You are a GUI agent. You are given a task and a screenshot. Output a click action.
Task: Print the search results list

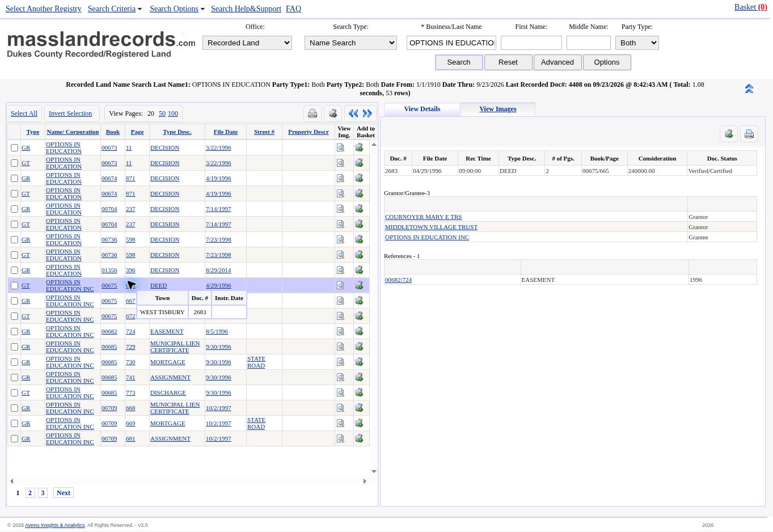pyautogui.click(x=312, y=113)
